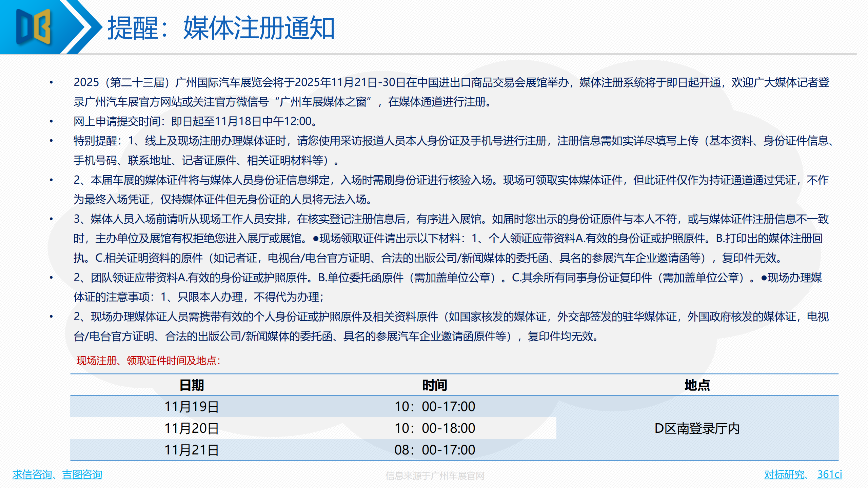Click the bullet marker beside the last paragraph
This screenshot has width=868, height=488.
[51, 319]
